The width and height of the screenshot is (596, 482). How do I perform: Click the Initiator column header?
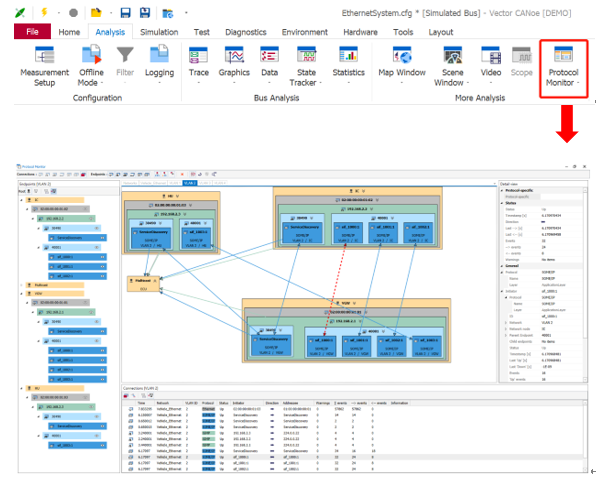pos(238,403)
